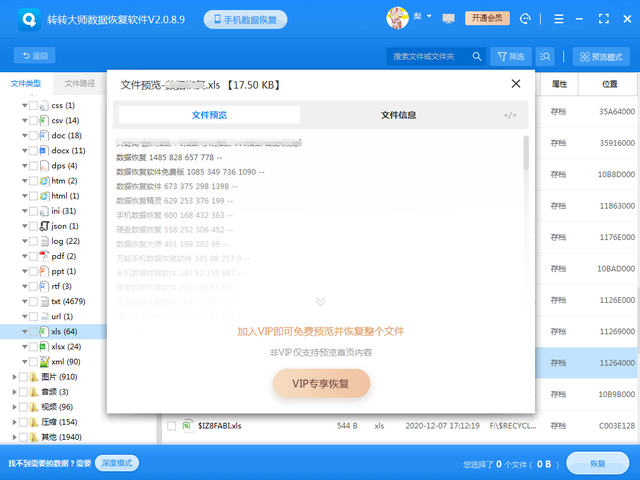Click the 开通会员 button
Image resolution: width=640 pixels, height=480 pixels.
[x=487, y=18]
